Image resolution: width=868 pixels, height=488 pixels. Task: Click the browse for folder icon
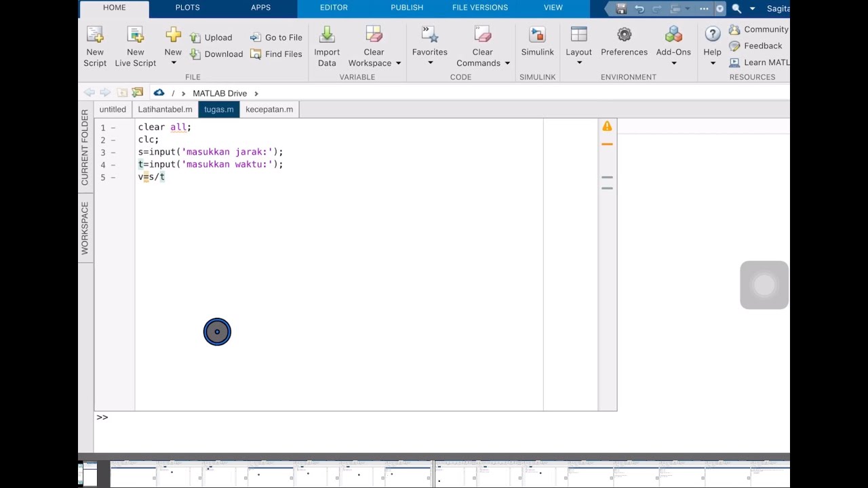pyautogui.click(x=138, y=93)
